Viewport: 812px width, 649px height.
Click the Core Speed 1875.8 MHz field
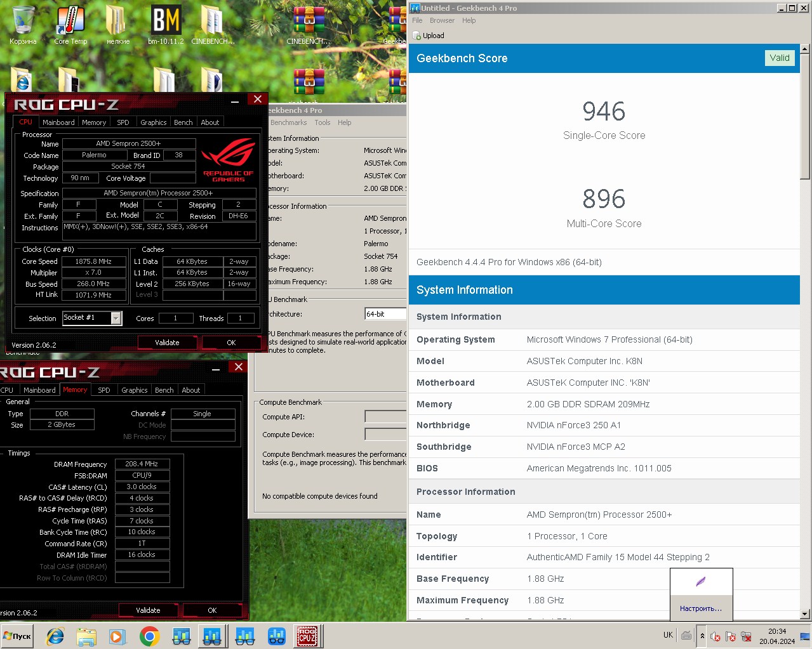93,261
